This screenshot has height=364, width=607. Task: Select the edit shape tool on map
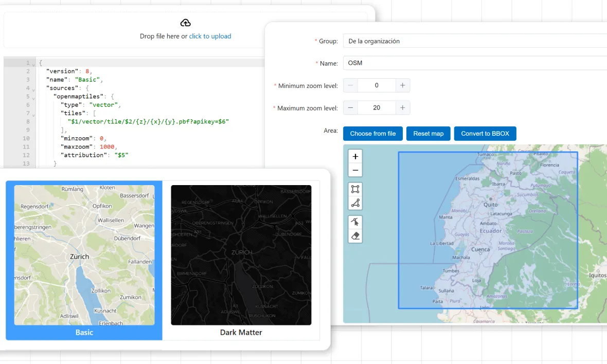355,222
